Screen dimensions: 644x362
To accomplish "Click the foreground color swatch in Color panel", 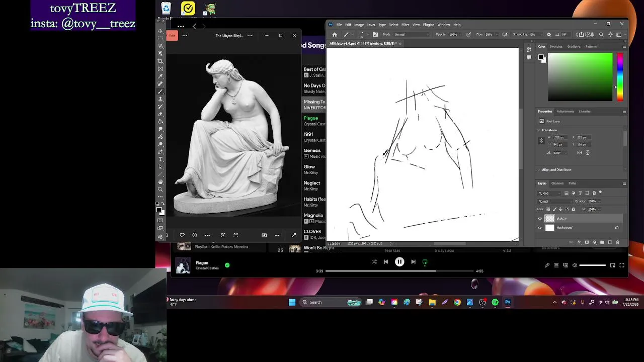I will coord(541,57).
